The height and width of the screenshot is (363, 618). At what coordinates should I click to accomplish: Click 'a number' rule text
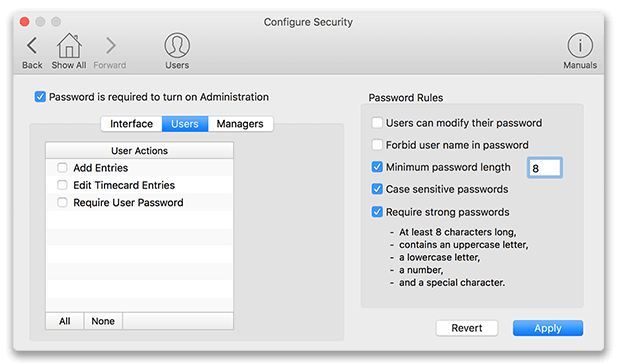(x=421, y=270)
